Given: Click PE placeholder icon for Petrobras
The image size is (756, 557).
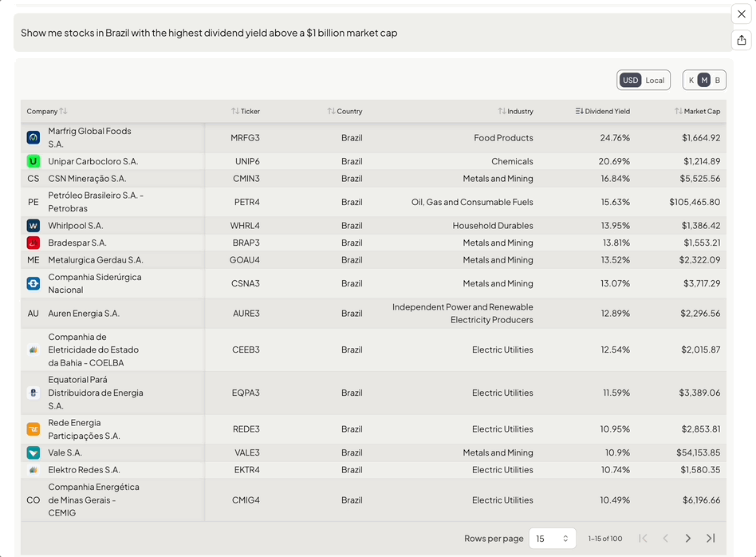Looking at the screenshot, I should 33,202.
